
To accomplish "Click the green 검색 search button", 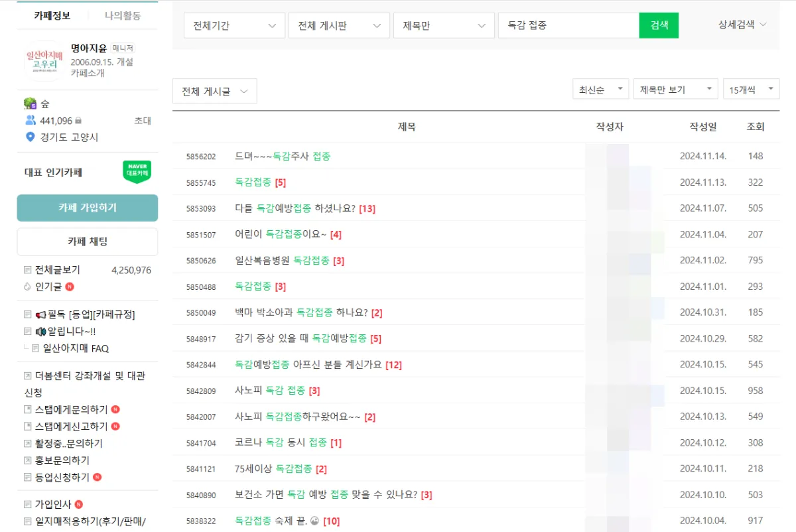I will pyautogui.click(x=659, y=25).
